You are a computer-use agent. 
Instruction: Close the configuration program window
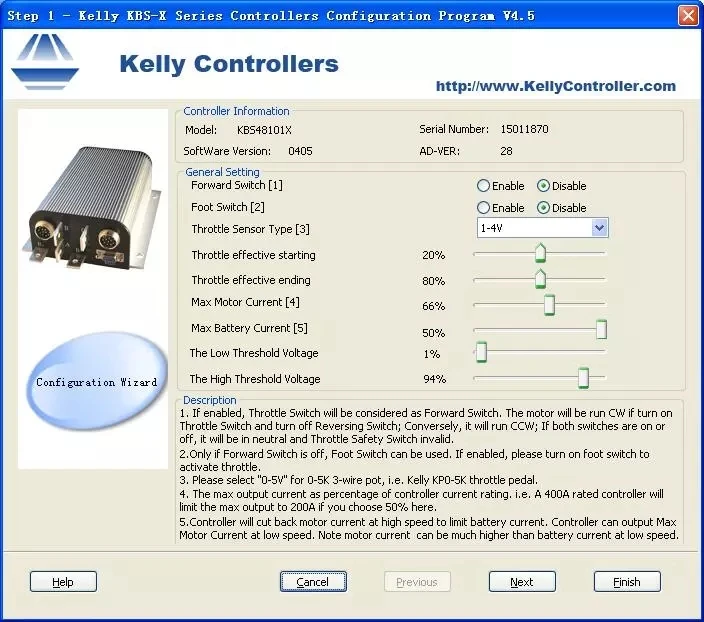point(688,15)
